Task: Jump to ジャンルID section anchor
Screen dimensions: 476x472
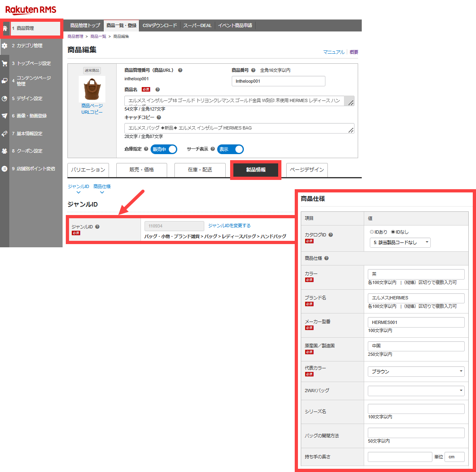Action: (78, 188)
